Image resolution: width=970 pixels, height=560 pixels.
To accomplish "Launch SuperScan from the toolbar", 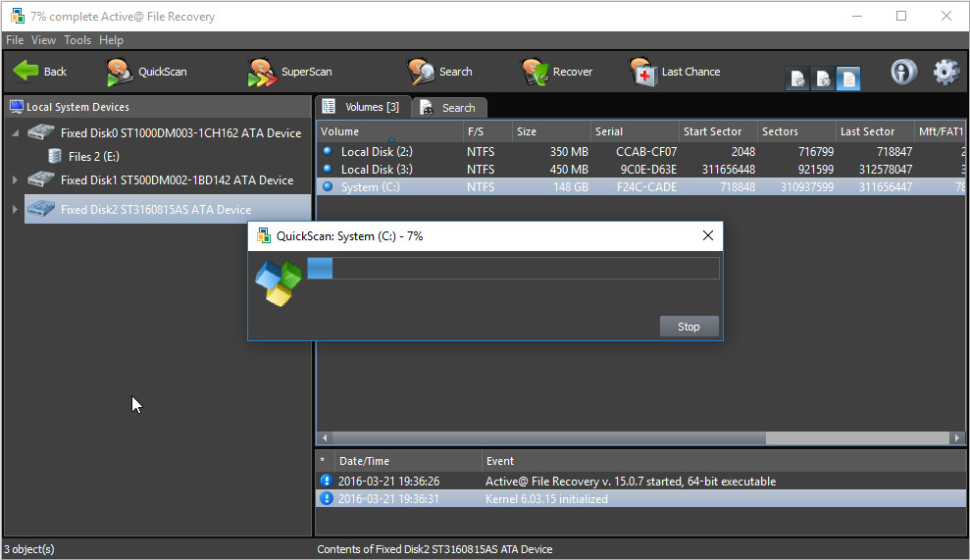I will pos(289,72).
